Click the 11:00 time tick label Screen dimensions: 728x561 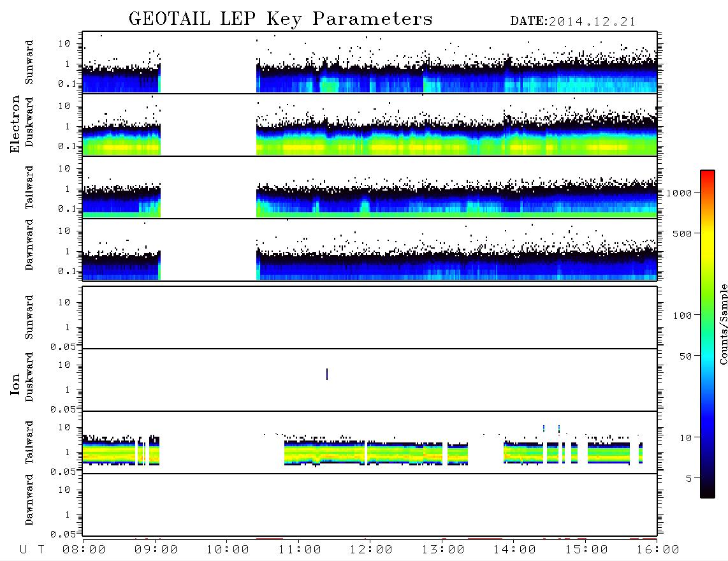300,550
